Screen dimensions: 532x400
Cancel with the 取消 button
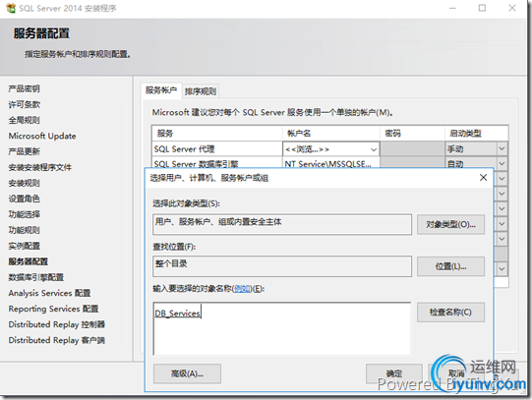456,373
